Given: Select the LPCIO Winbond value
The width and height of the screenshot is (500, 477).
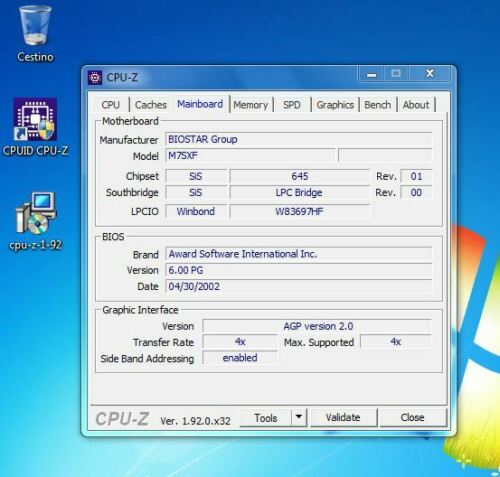Looking at the screenshot, I should [196, 211].
